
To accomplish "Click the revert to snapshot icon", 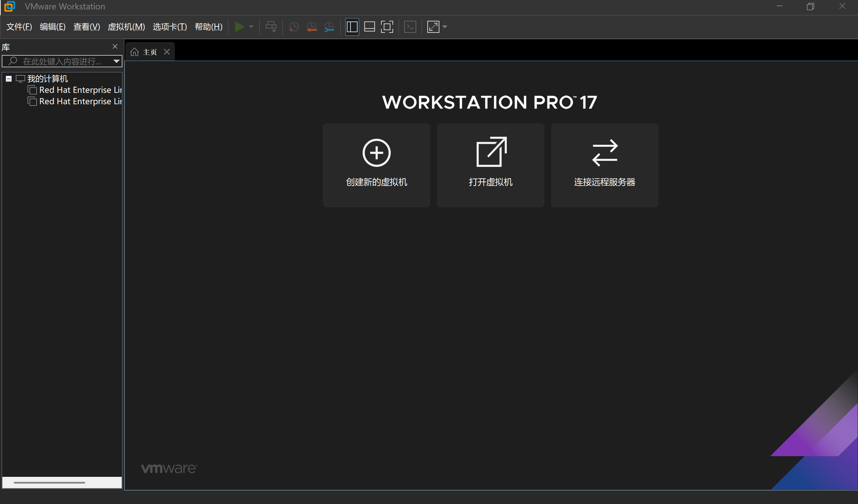I will [311, 26].
